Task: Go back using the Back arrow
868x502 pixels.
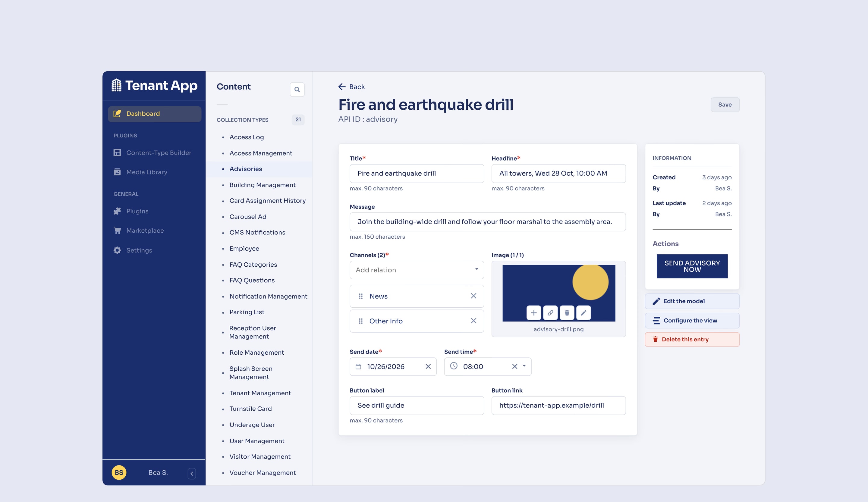Action: 351,87
